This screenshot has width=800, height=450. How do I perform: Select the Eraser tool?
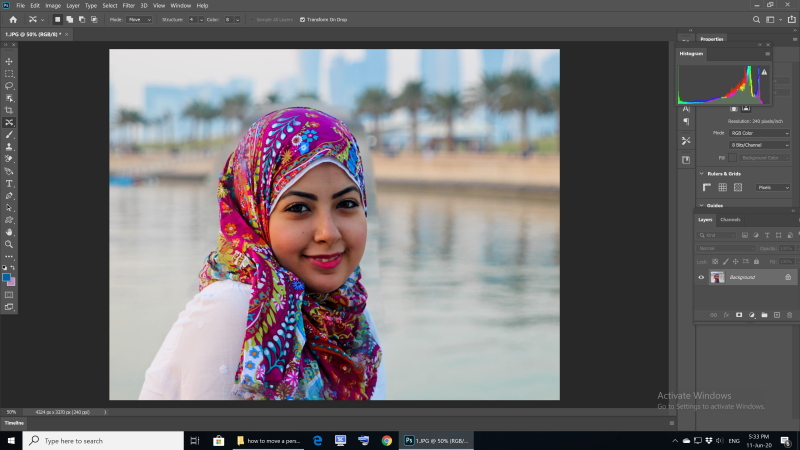pos(9,159)
